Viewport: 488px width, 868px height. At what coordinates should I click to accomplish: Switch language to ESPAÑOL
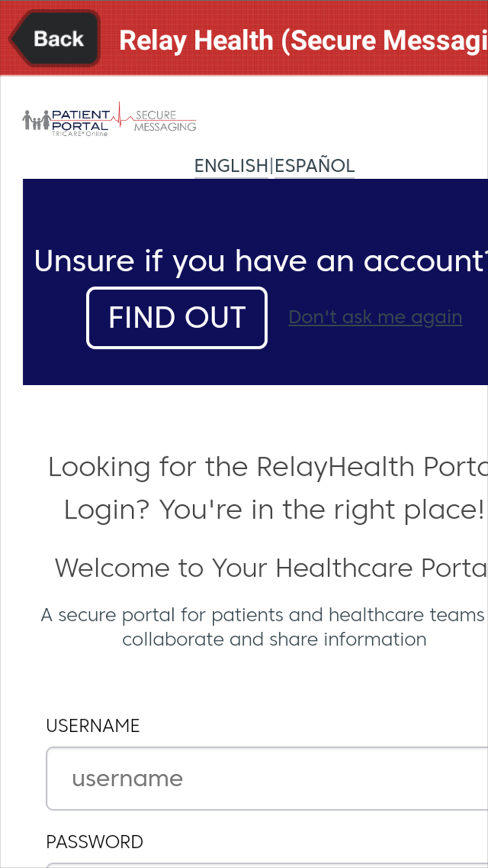(315, 166)
